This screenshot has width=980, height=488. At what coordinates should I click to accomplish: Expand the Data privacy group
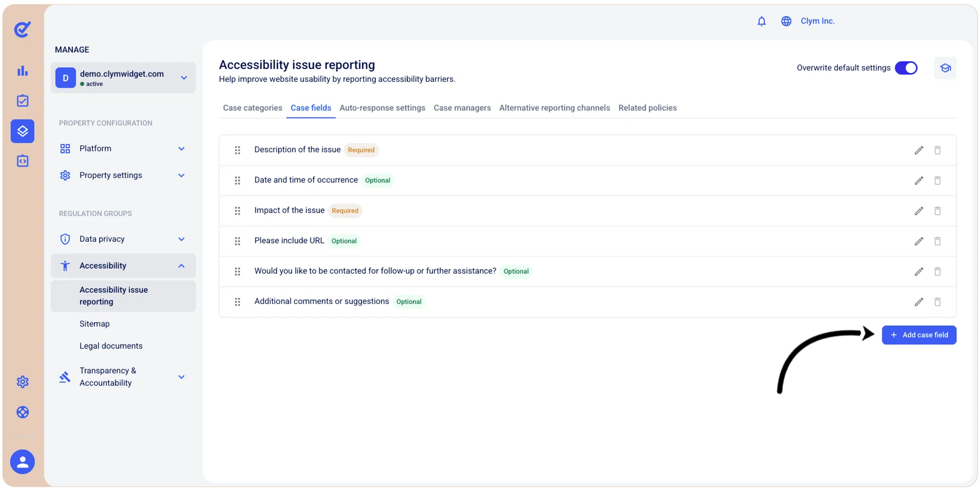123,239
